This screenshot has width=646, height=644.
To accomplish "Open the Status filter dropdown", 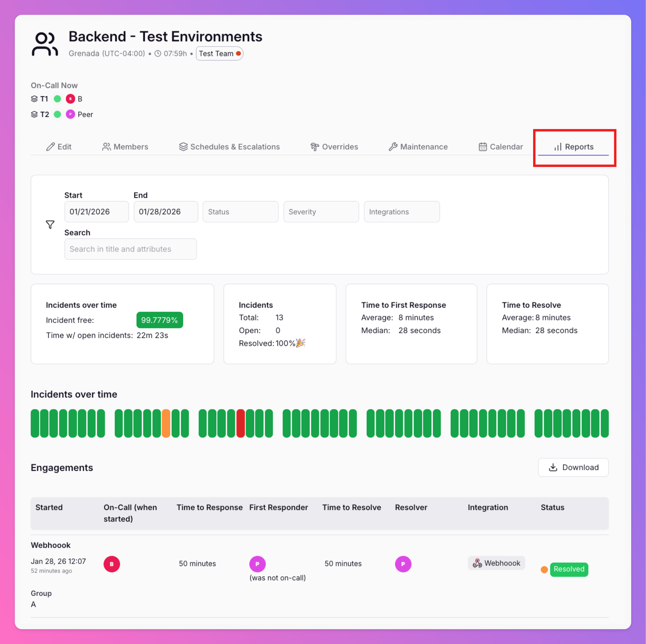I will point(241,212).
